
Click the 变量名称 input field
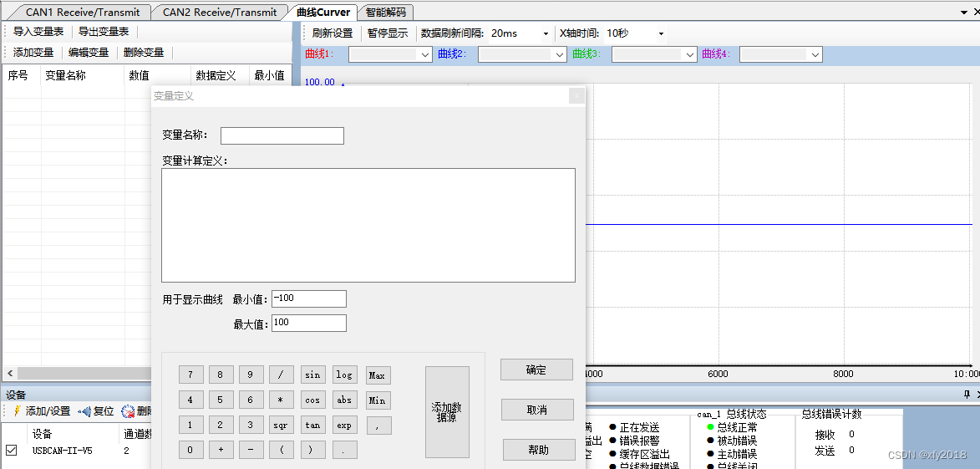point(282,135)
